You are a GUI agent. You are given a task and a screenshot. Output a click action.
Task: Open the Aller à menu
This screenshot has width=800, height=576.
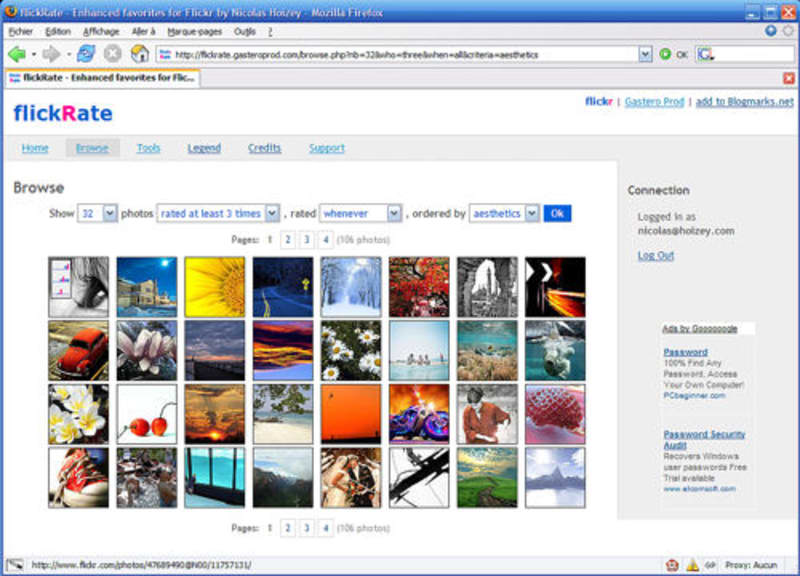pyautogui.click(x=143, y=32)
